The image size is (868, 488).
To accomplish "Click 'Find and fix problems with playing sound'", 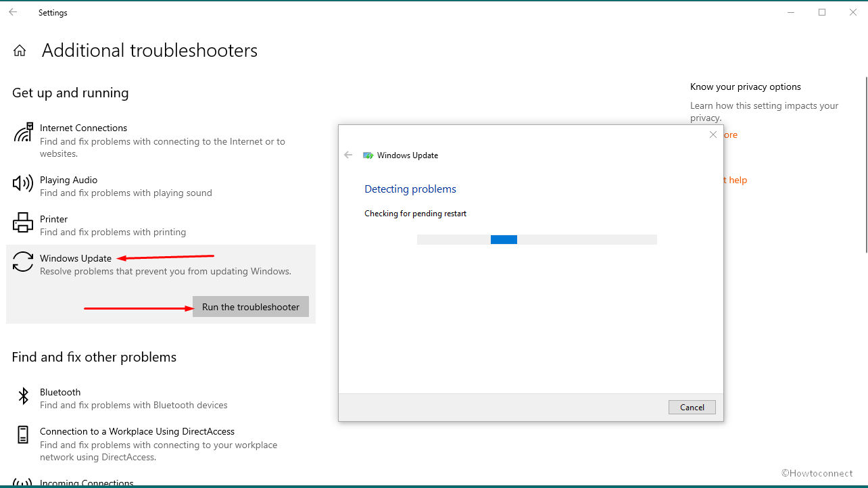I will pyautogui.click(x=126, y=193).
